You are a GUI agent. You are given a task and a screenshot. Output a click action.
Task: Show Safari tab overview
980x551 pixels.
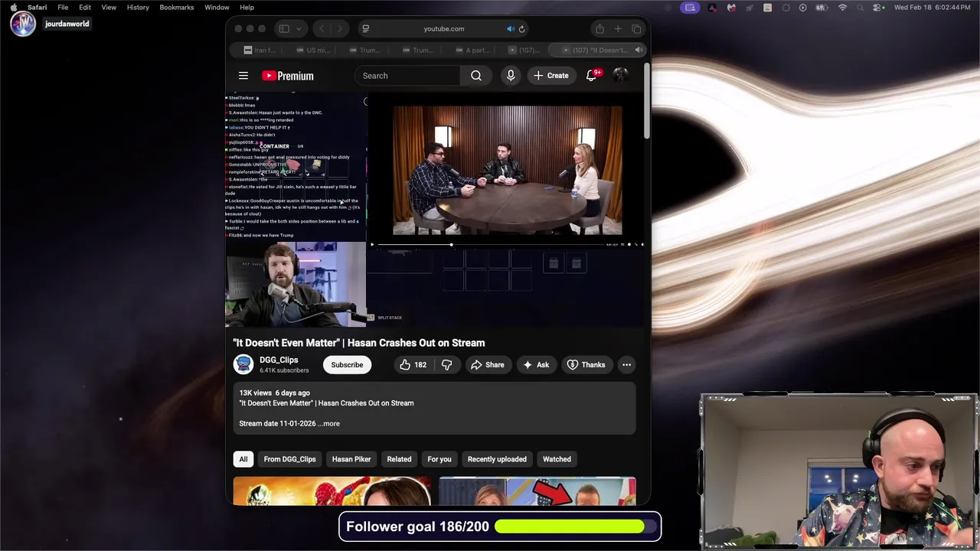point(636,29)
